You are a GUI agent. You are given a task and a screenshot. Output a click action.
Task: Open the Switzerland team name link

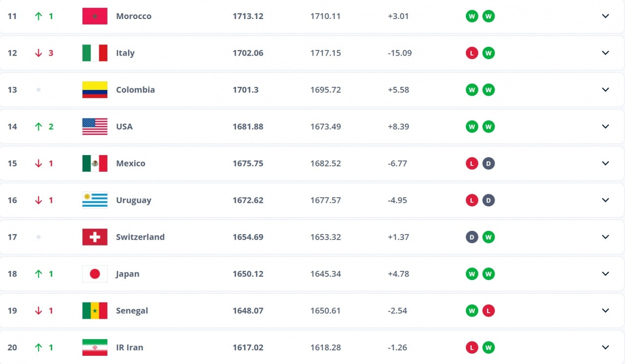pos(140,237)
